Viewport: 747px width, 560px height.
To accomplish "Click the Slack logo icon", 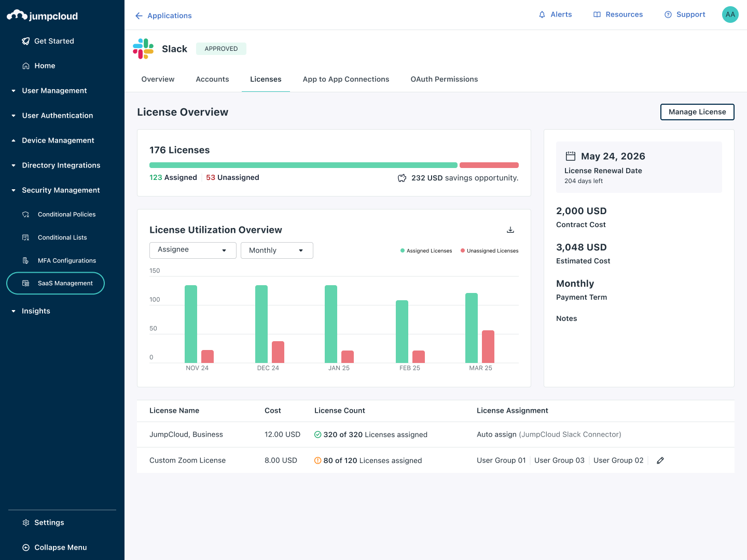I will click(x=143, y=48).
